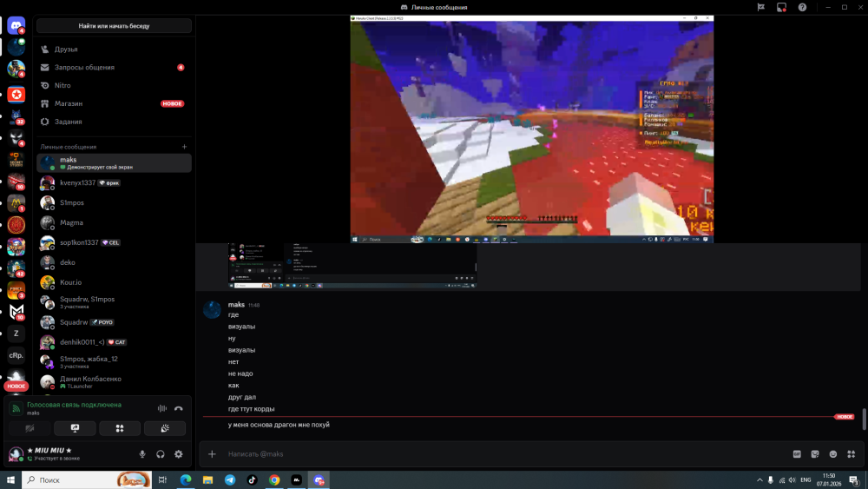Open DM with kvenyx1337

click(x=114, y=182)
